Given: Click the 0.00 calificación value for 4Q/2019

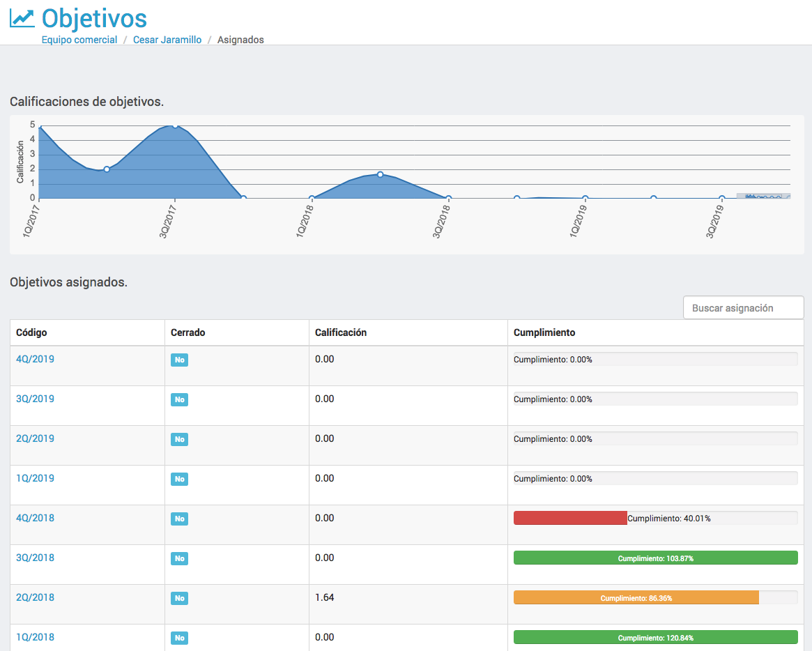Looking at the screenshot, I should (325, 359).
